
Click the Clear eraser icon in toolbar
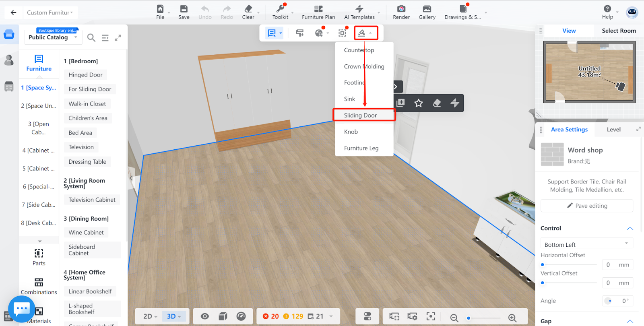248,9
